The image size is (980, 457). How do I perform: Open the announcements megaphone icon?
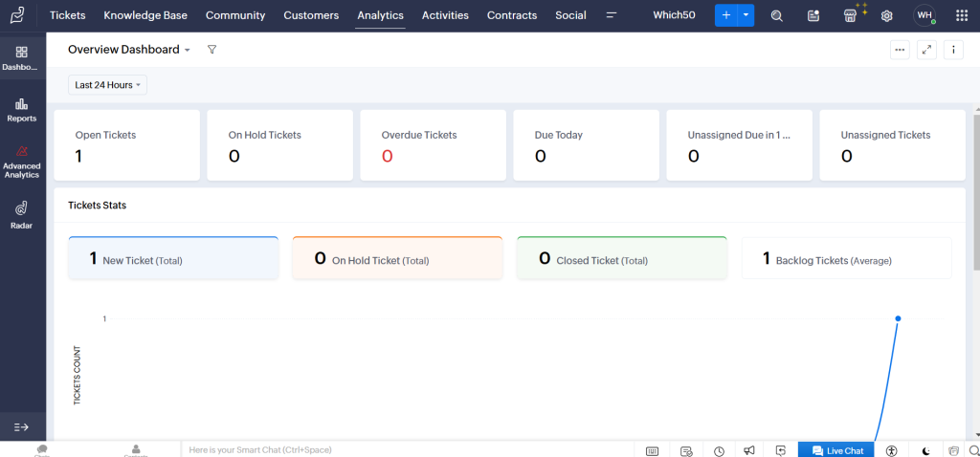tap(749, 450)
